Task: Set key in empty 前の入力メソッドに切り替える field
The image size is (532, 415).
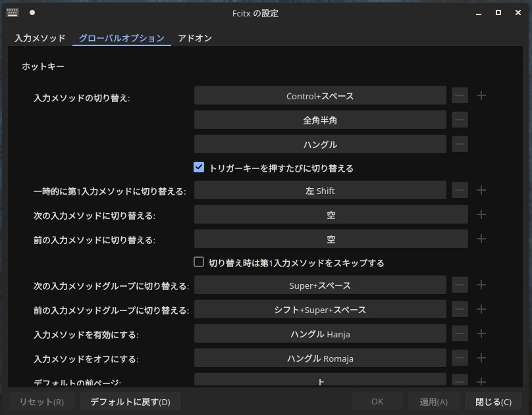Action: 331,239
